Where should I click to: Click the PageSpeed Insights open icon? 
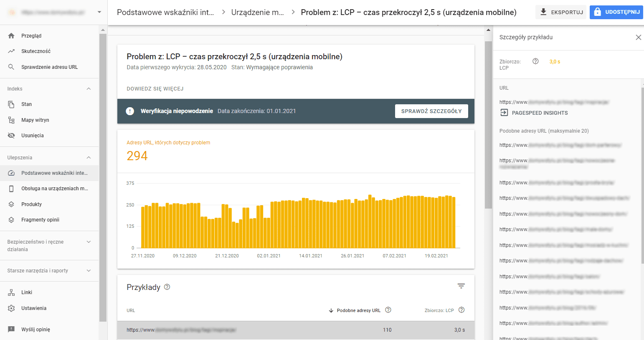(504, 113)
